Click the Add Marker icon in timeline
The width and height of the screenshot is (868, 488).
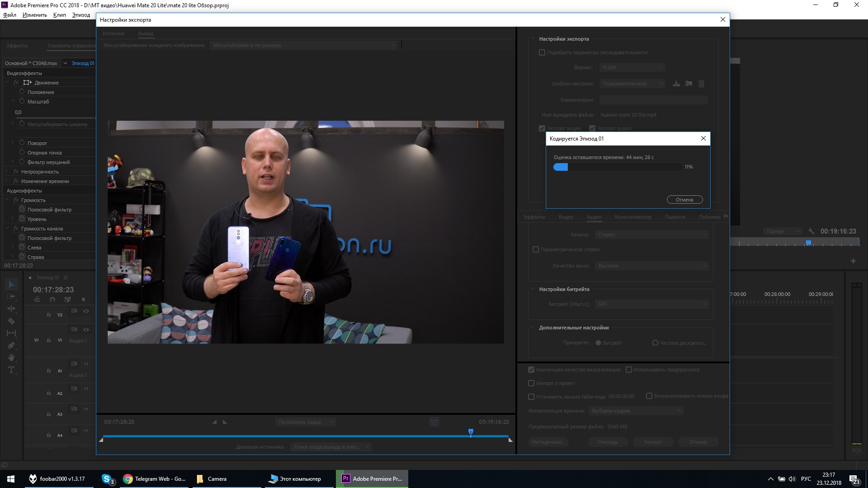point(83,300)
